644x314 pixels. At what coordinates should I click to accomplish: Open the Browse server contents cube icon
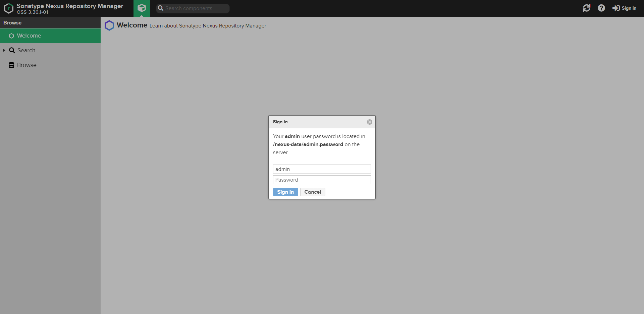[142, 8]
